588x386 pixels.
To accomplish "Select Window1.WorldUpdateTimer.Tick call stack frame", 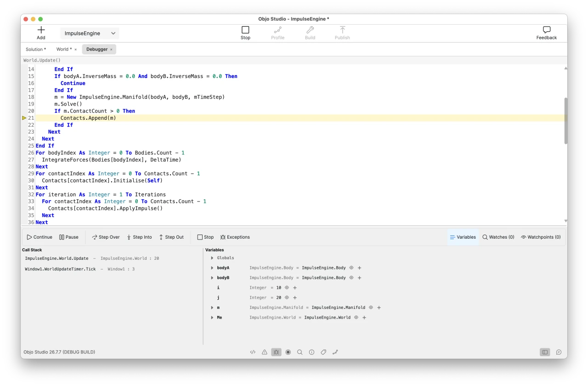I will click(112, 269).
